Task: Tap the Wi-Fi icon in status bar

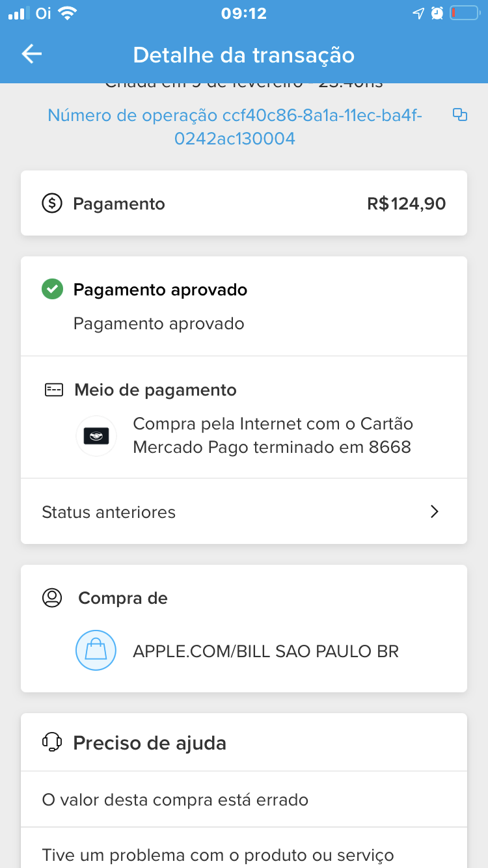Action: [x=67, y=14]
